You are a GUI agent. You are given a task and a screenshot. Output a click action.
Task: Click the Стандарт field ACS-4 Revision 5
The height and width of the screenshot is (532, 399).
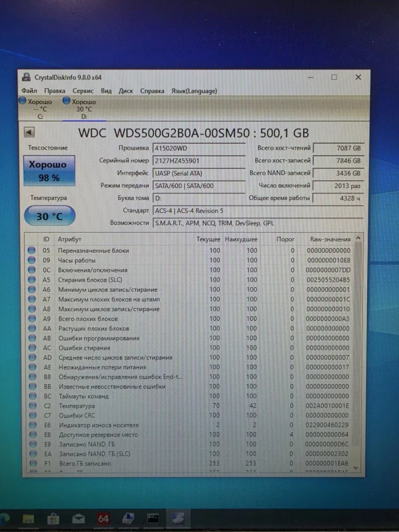click(x=258, y=211)
